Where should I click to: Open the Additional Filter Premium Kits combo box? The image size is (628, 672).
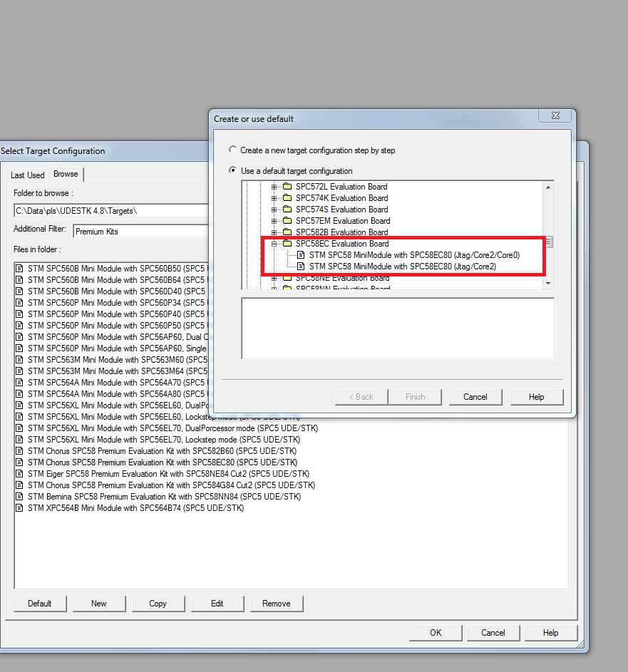coord(141,232)
